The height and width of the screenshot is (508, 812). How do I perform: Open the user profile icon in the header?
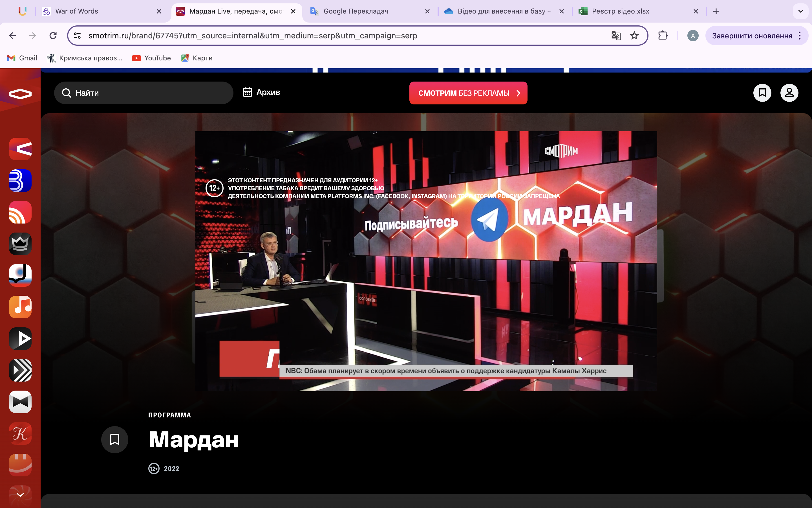click(789, 93)
